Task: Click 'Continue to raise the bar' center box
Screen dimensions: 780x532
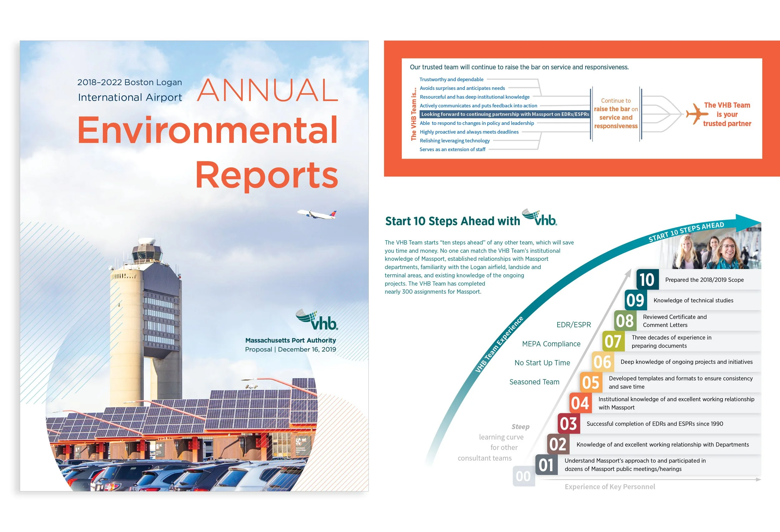Action: point(616,114)
